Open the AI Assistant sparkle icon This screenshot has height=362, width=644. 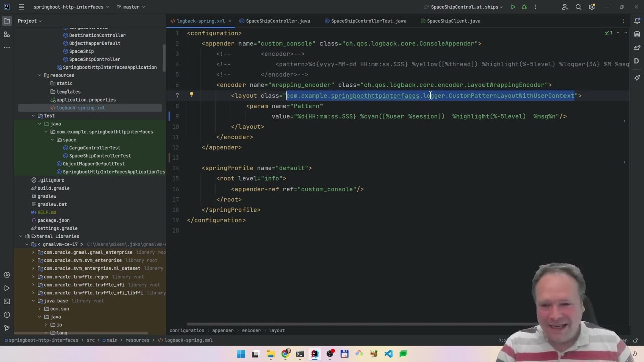(x=637, y=78)
